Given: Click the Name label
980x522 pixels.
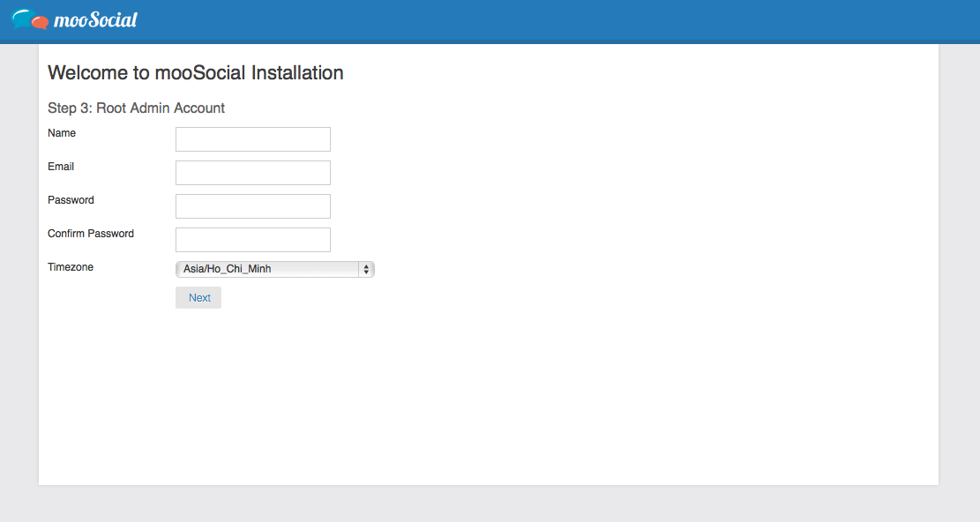Looking at the screenshot, I should pos(62,133).
